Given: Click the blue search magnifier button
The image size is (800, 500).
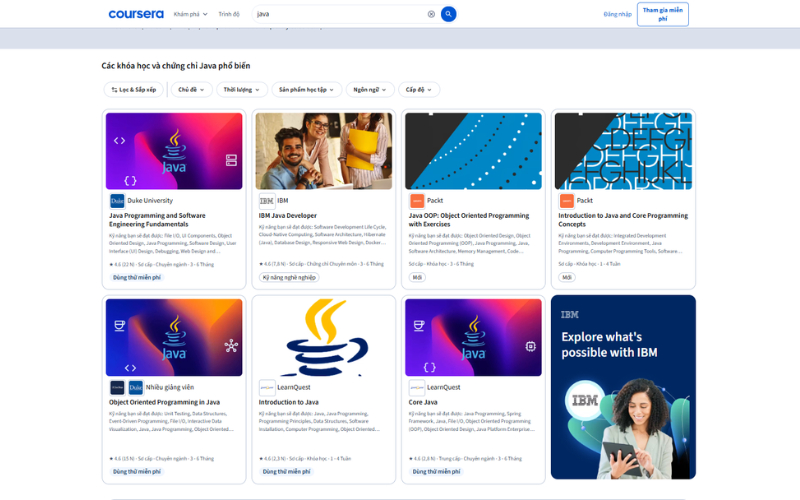Looking at the screenshot, I should click(x=448, y=14).
